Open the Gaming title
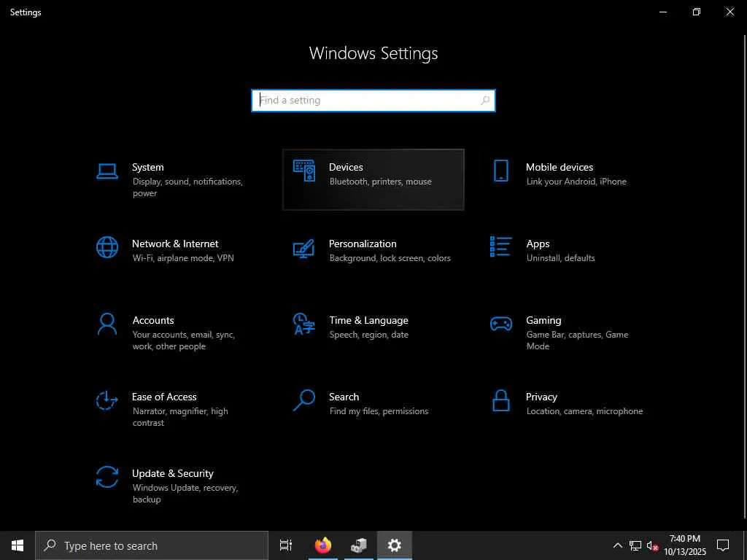747x560 pixels. click(x=543, y=321)
